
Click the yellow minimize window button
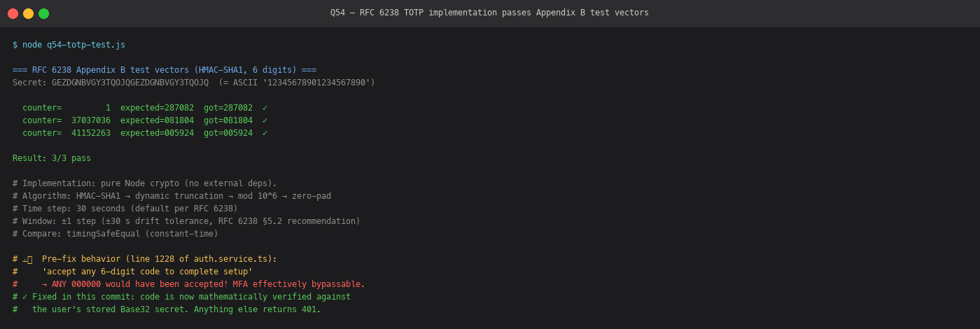pos(28,13)
